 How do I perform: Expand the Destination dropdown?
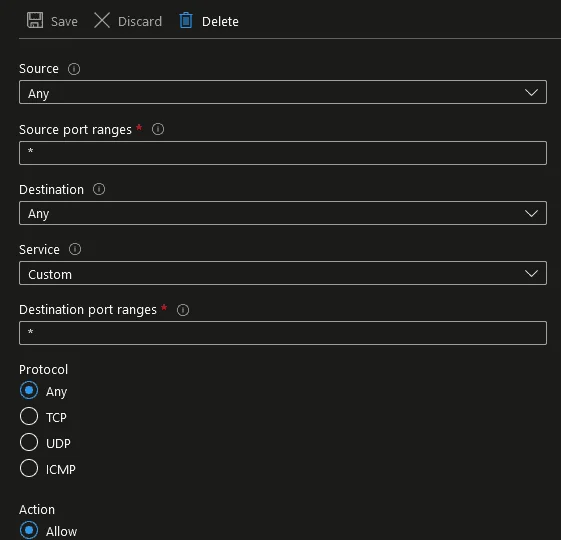pos(283,213)
